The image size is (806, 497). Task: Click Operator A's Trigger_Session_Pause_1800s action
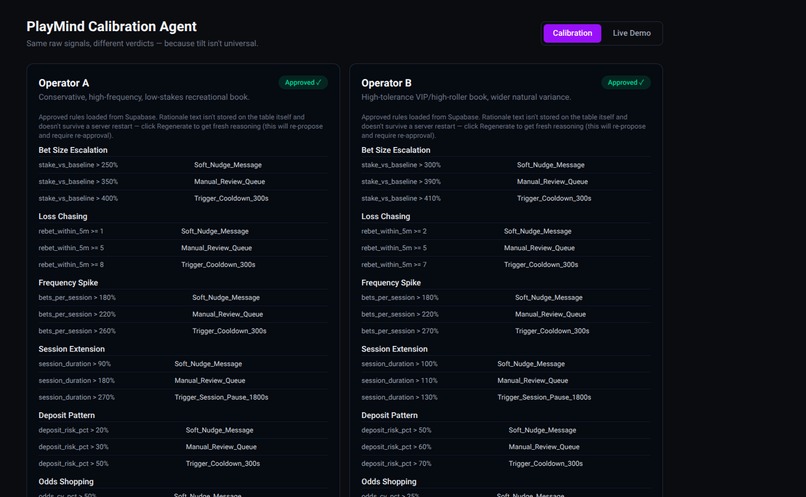(221, 397)
